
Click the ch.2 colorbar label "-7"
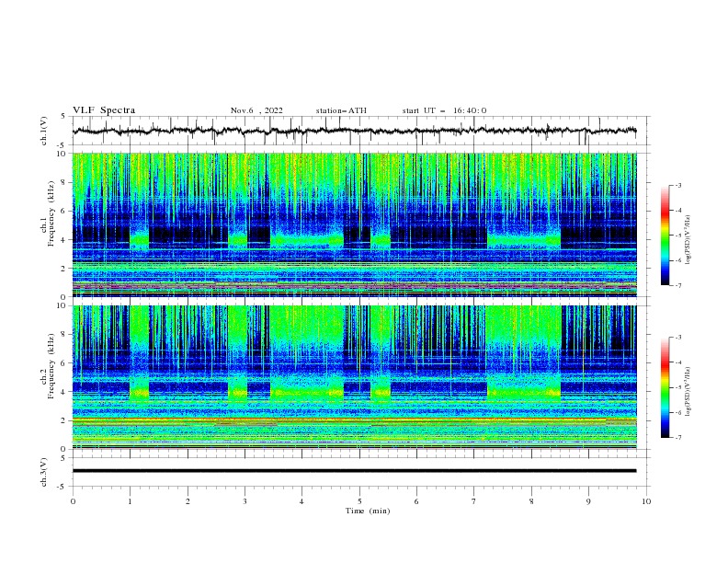pos(677,438)
